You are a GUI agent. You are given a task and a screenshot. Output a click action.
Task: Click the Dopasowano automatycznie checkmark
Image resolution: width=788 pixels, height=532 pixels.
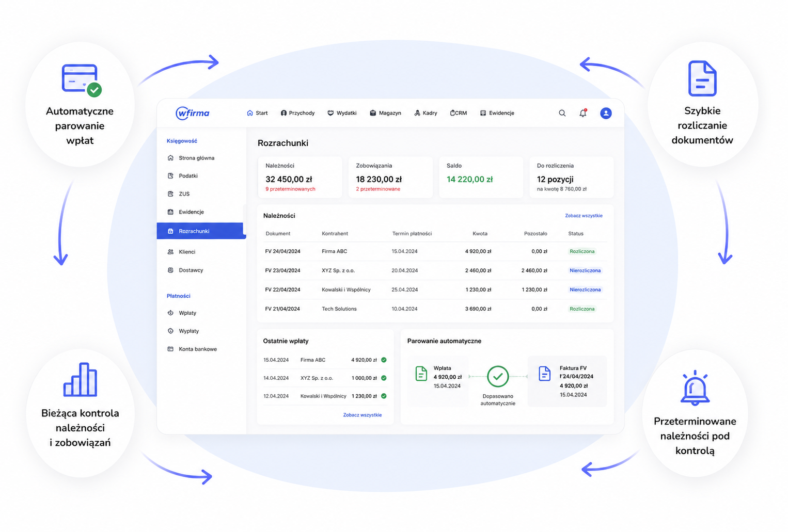click(498, 377)
